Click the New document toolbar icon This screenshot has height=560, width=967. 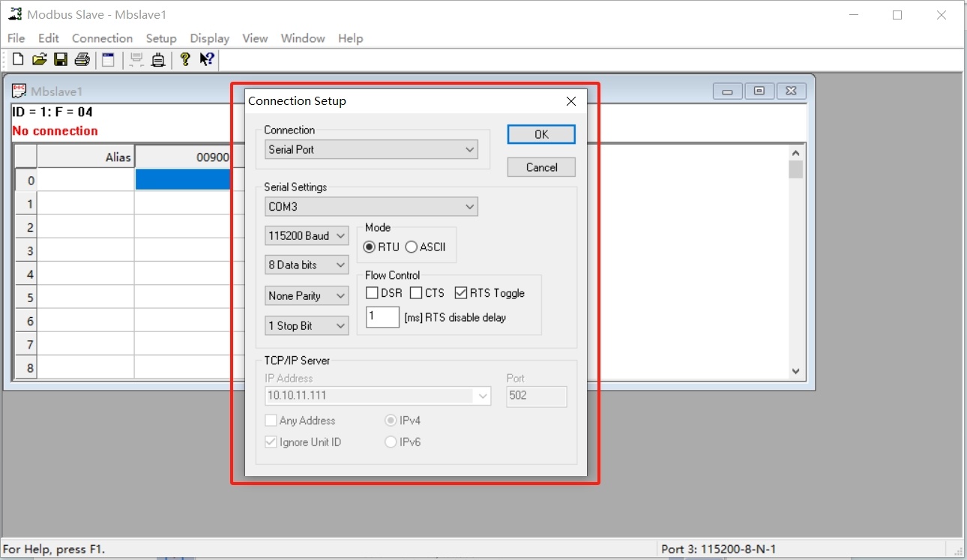[18, 60]
